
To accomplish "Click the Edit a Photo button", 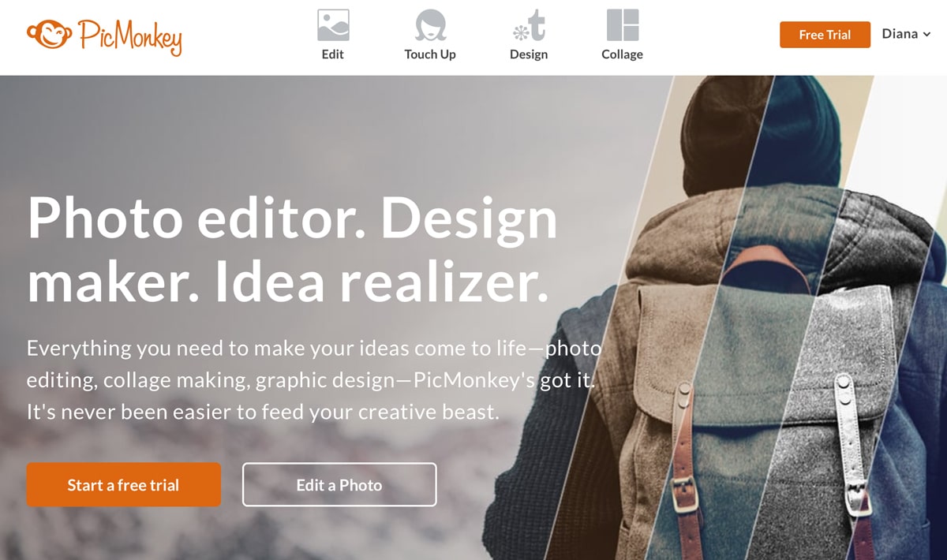I will tap(339, 485).
